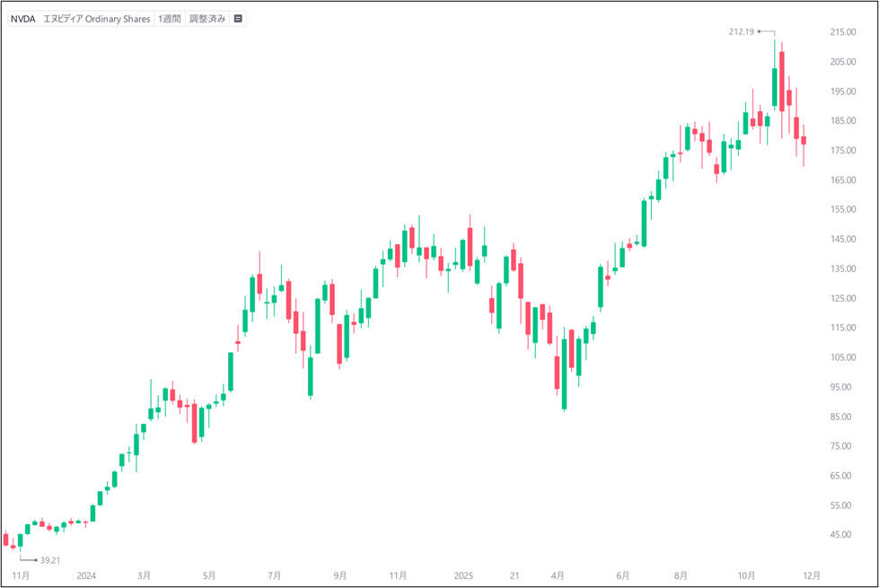Click the 21 date label on time axis
The image size is (879, 588).
click(x=514, y=575)
